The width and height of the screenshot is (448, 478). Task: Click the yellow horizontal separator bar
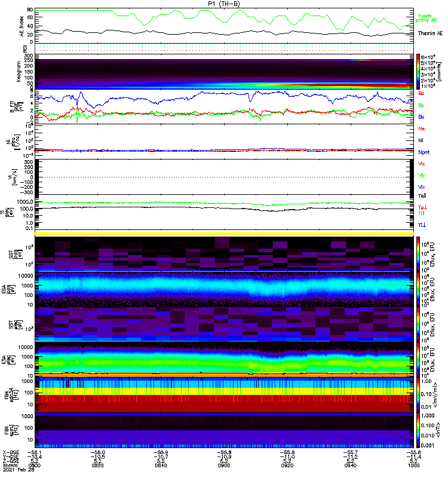(224, 234)
